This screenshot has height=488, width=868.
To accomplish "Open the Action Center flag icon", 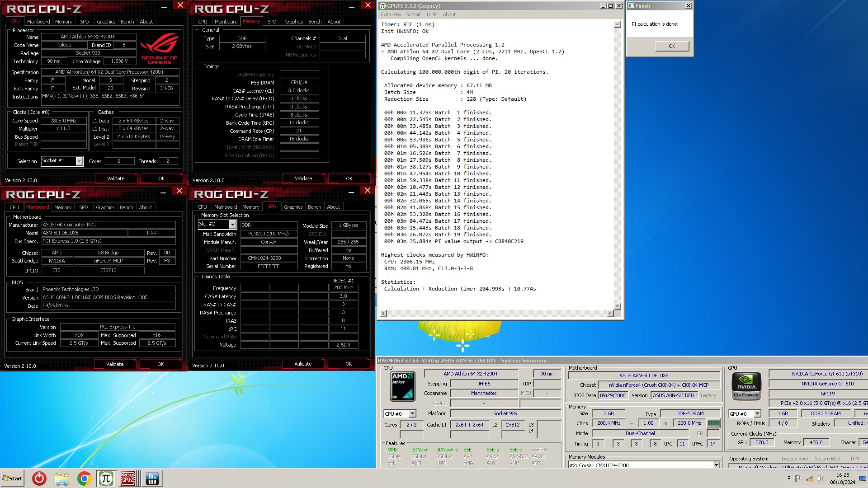I will pyautogui.click(x=799, y=478).
